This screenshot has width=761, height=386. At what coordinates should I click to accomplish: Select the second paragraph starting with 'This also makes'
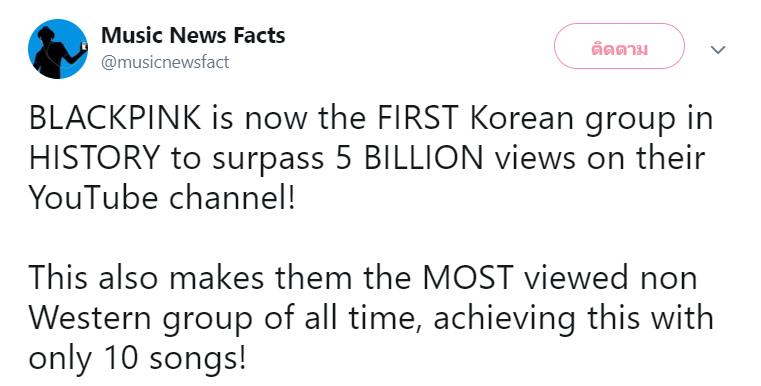pyautogui.click(x=371, y=318)
